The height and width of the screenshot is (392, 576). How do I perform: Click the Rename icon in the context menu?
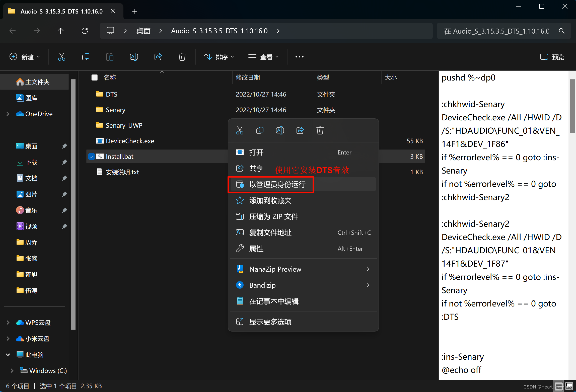[x=280, y=130]
